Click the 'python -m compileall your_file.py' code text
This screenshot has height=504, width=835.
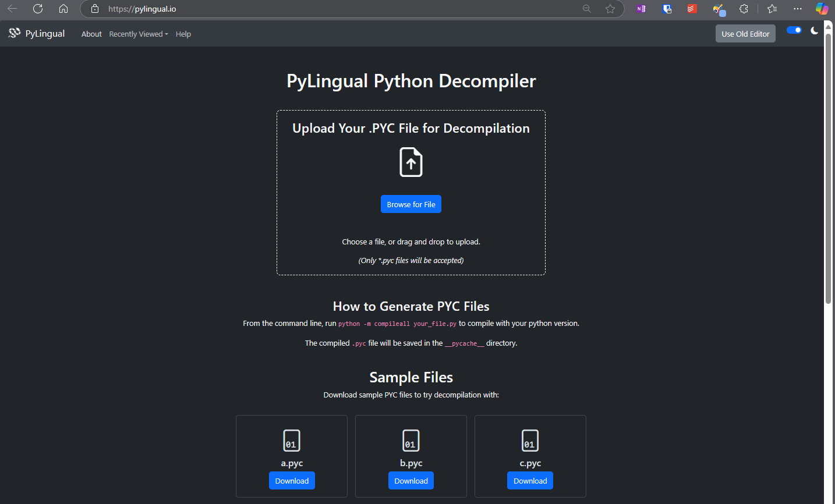pos(397,324)
